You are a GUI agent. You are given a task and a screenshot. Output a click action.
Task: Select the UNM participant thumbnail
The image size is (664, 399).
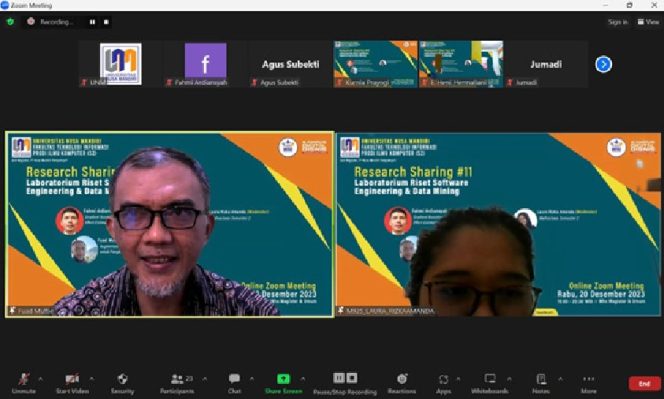pos(121,64)
